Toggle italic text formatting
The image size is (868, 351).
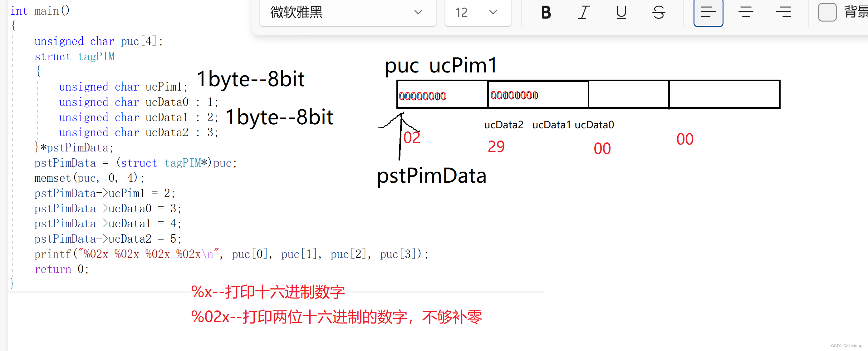(x=583, y=12)
